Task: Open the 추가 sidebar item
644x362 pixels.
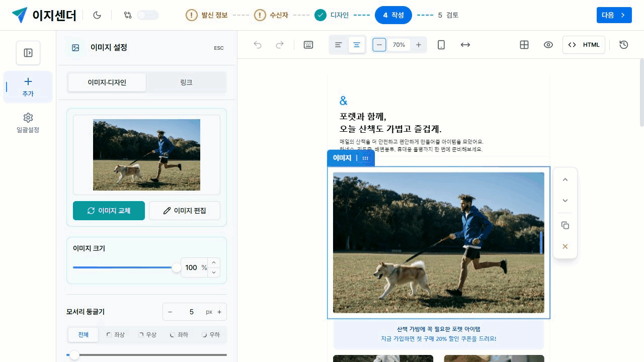Action: [28, 87]
